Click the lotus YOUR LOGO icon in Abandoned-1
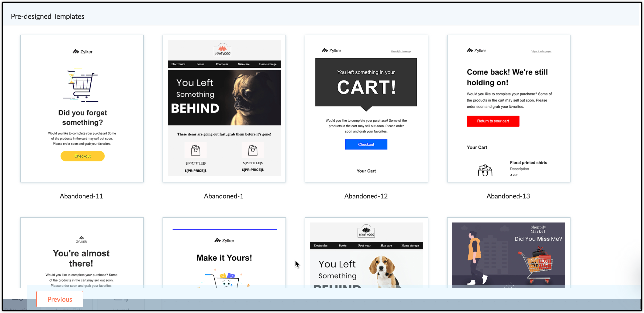The image size is (644, 313). coord(223,49)
